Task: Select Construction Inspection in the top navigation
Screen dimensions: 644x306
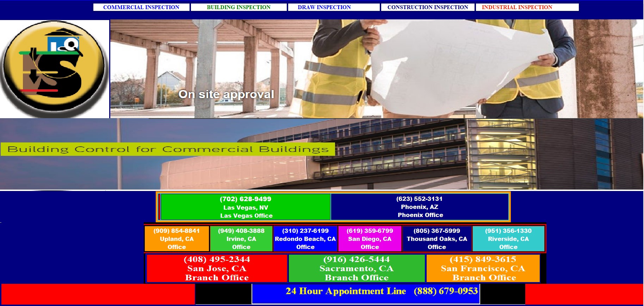Action: click(x=428, y=7)
